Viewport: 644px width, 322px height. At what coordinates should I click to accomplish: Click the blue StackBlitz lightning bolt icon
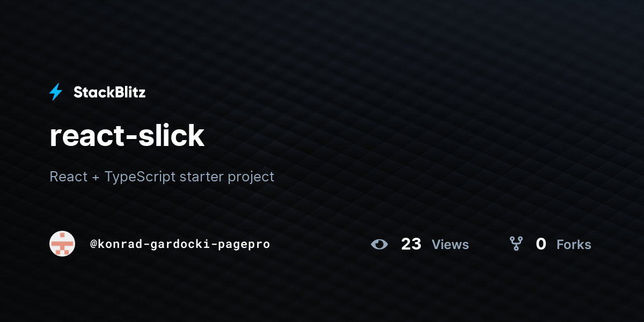tap(56, 92)
